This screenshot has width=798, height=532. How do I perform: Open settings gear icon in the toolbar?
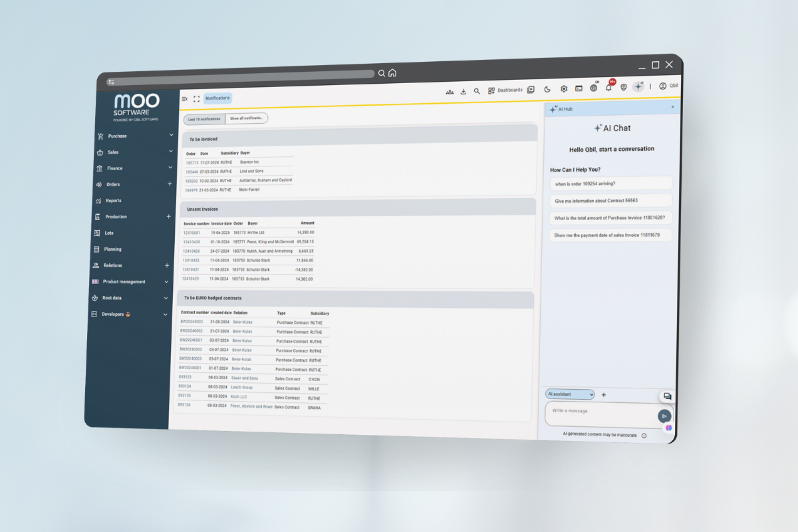(x=564, y=88)
